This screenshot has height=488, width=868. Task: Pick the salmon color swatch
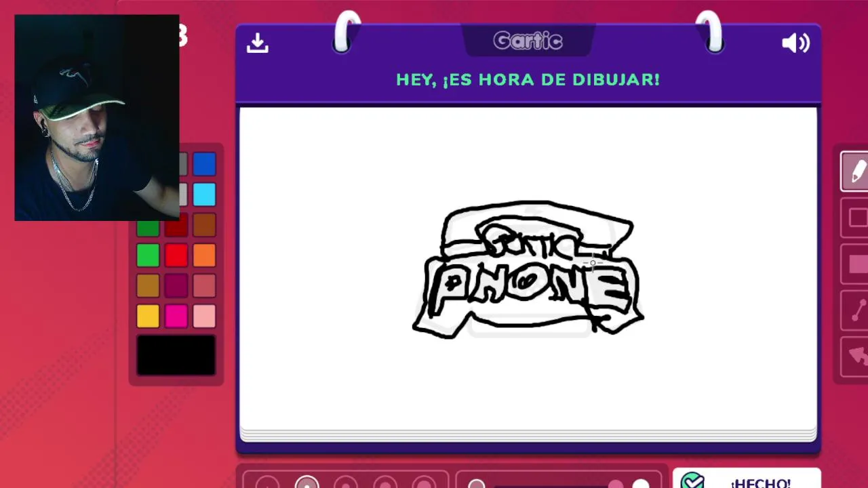(x=204, y=286)
